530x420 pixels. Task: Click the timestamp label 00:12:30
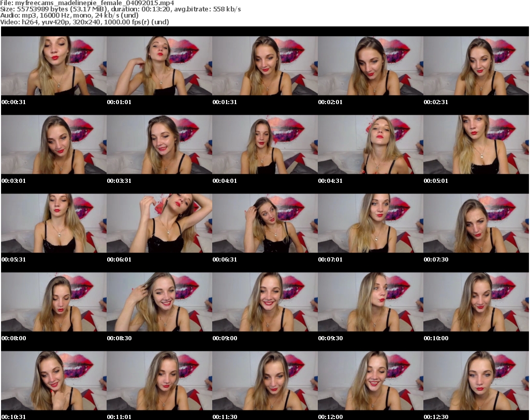tap(436, 417)
